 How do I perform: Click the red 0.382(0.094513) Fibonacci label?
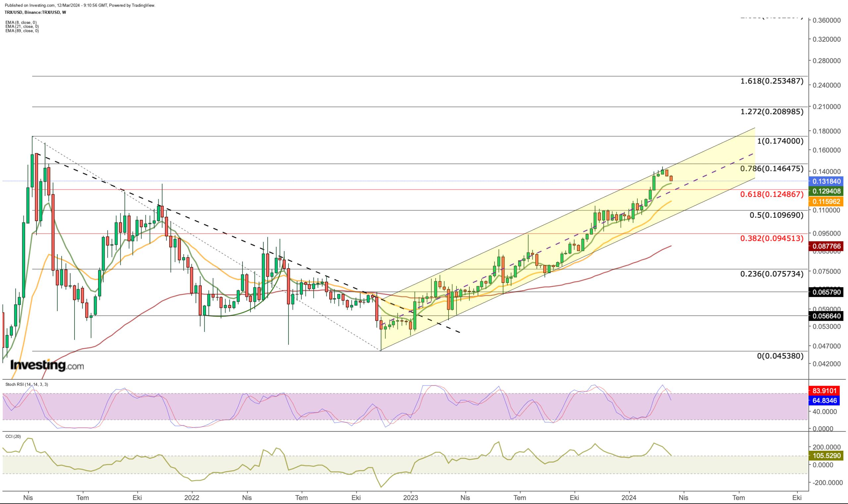click(x=772, y=238)
